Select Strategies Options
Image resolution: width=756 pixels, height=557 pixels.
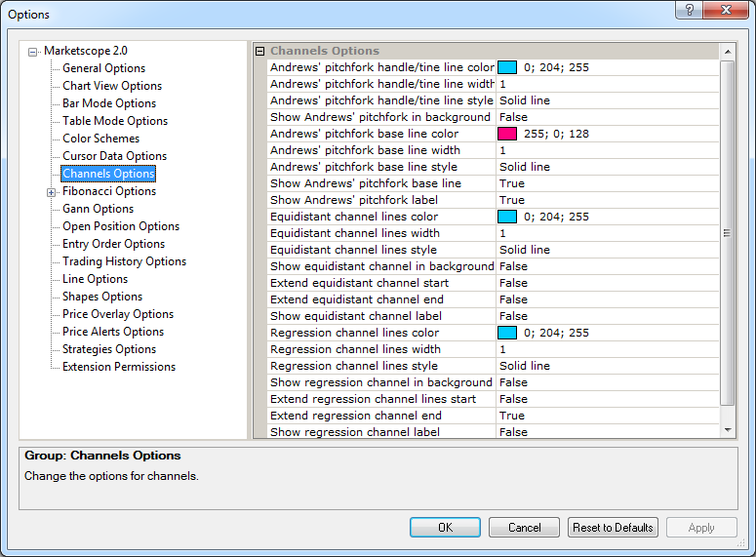click(x=109, y=349)
